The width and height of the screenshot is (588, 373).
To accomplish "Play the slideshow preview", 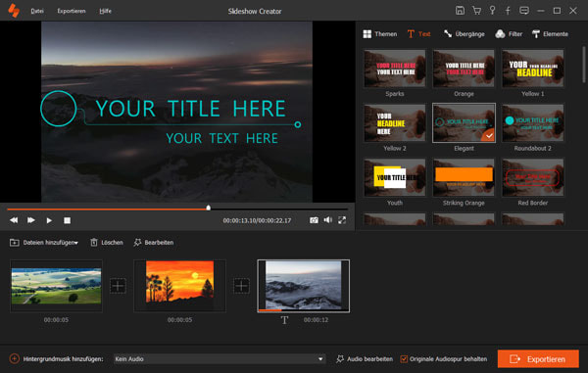I will (49, 220).
